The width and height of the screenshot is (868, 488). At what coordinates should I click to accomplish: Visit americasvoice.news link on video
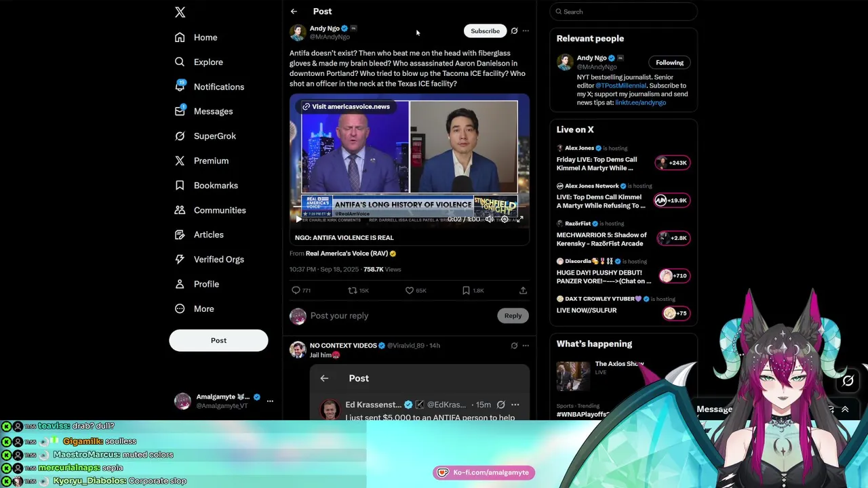click(x=347, y=106)
